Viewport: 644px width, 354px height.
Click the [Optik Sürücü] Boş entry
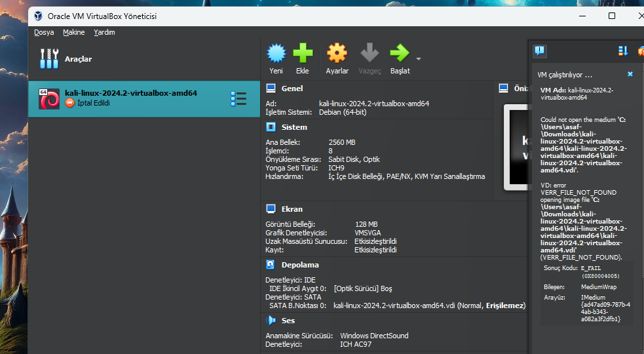point(363,288)
